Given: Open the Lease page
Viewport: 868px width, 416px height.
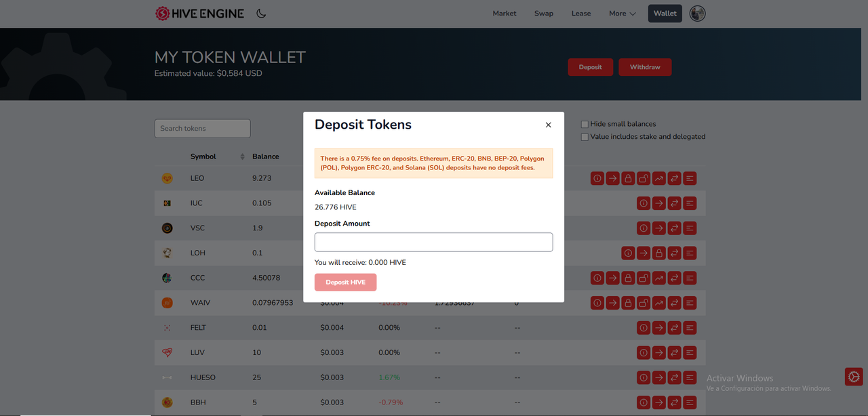Looking at the screenshot, I should pyautogui.click(x=581, y=14).
